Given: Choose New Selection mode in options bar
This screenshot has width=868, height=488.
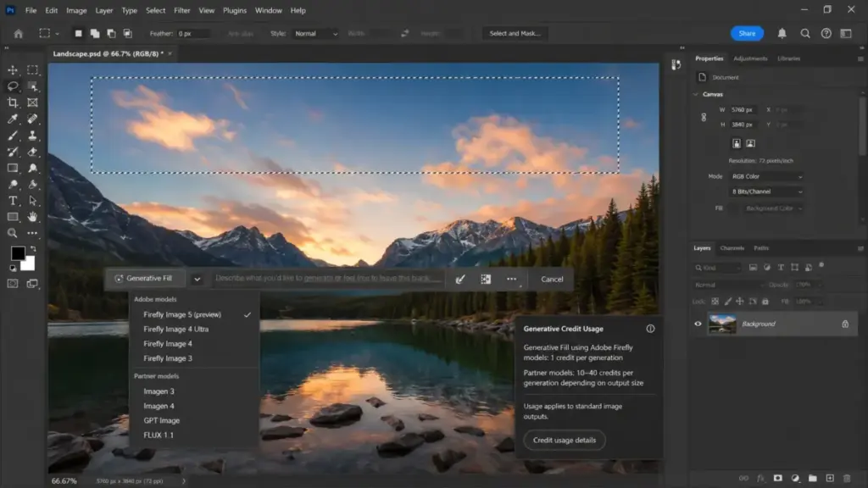Looking at the screenshot, I should click(79, 34).
